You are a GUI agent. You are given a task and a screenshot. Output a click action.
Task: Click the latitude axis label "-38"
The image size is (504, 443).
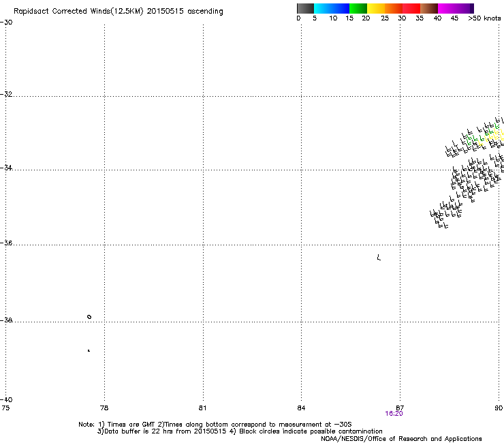[6, 320]
